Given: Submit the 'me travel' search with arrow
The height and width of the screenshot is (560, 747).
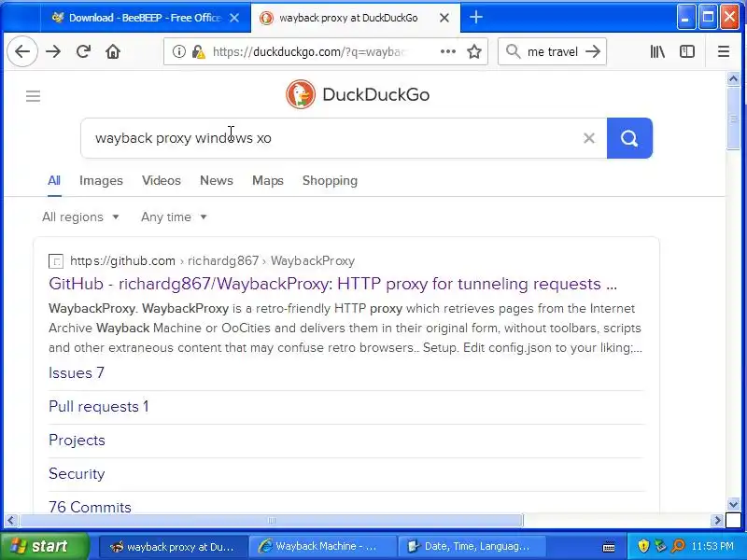Looking at the screenshot, I should 593,51.
